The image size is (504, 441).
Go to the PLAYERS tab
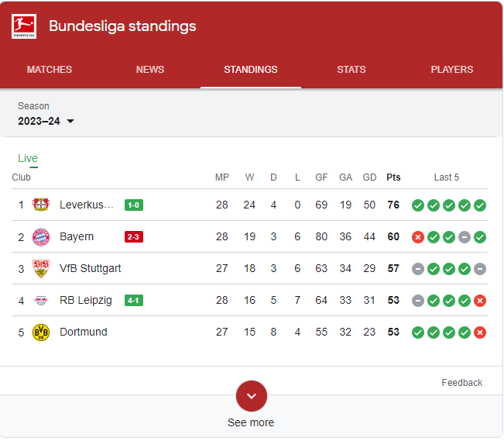coord(452,70)
